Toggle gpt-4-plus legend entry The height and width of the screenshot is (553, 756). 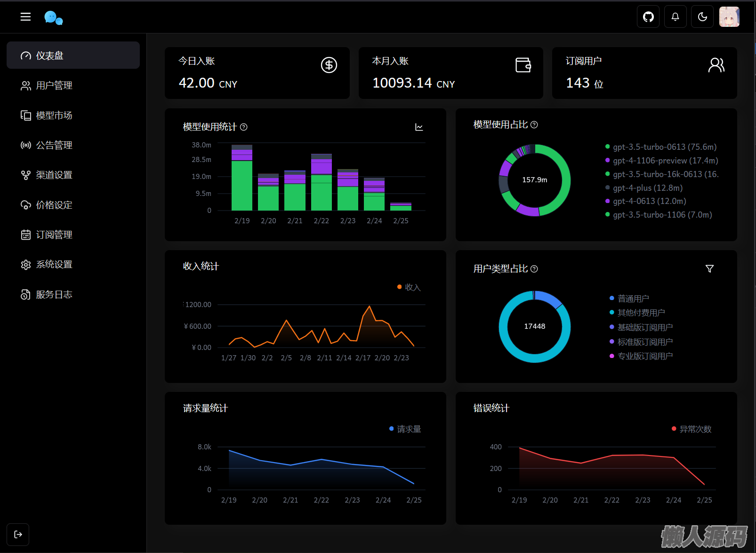coord(644,188)
